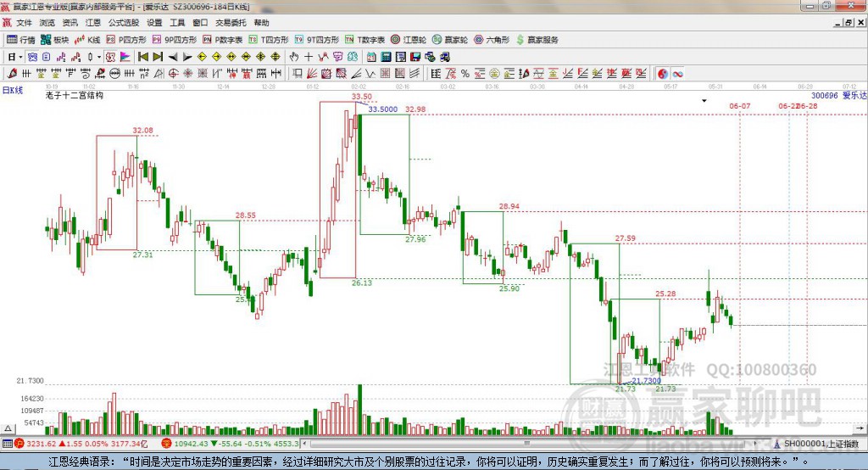
Task: Click the red 沪 Shanghai index badge
Action: [19, 444]
